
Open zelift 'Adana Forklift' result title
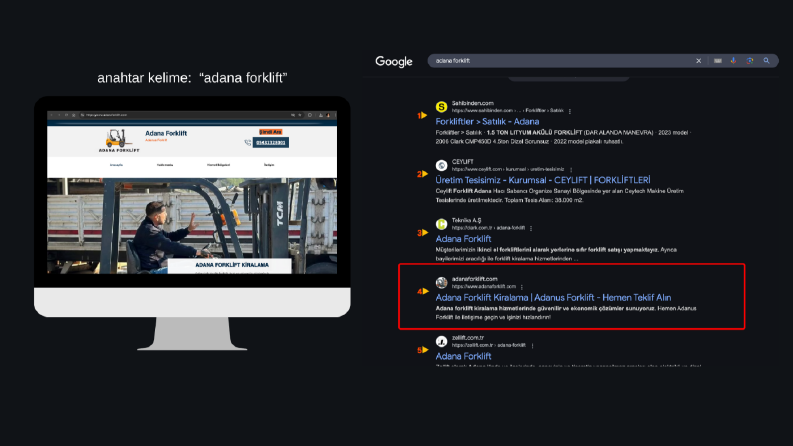tap(463, 356)
